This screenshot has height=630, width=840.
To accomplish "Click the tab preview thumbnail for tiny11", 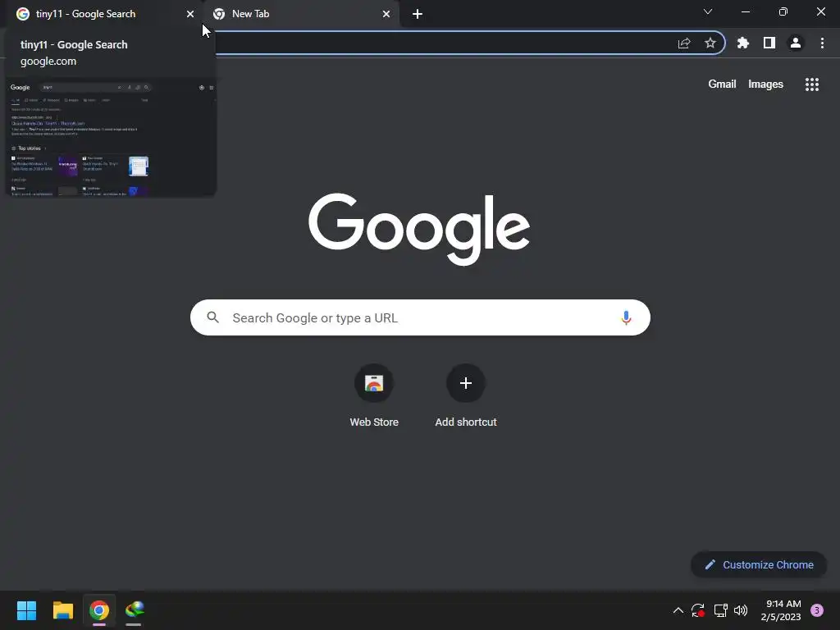I will pos(111,137).
